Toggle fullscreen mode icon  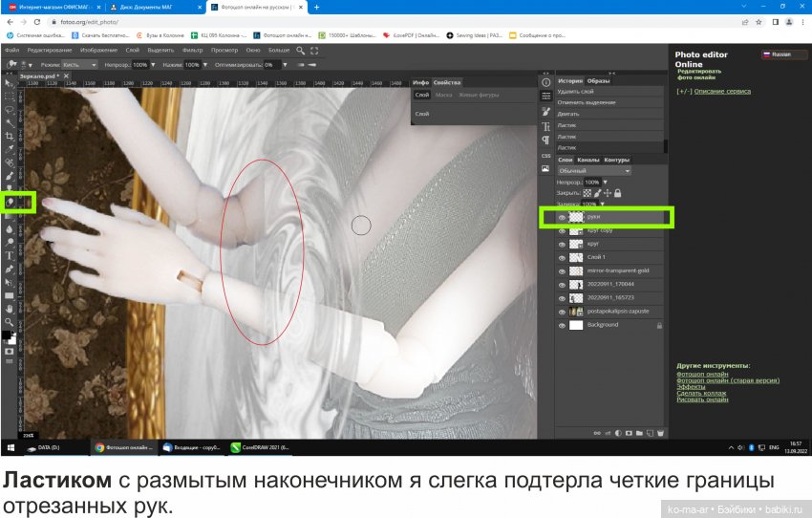[x=314, y=51]
